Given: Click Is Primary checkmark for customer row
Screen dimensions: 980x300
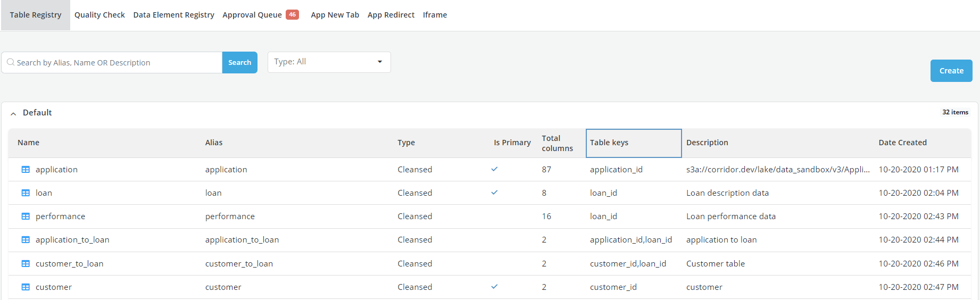Looking at the screenshot, I should [494, 287].
